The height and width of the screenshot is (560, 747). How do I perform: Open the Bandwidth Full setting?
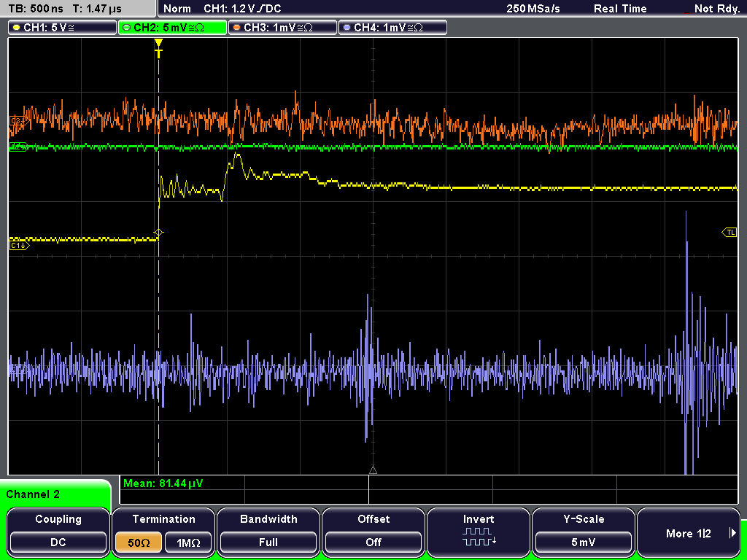tap(268, 532)
